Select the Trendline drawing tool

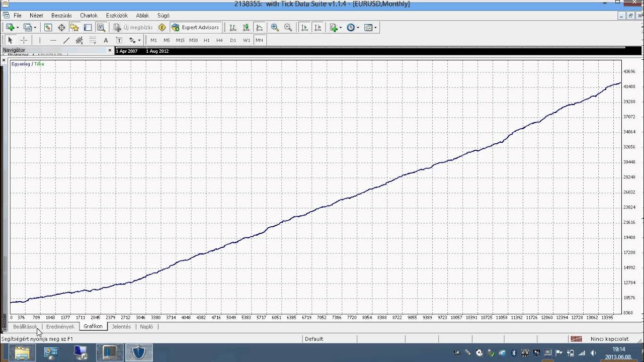66,40
